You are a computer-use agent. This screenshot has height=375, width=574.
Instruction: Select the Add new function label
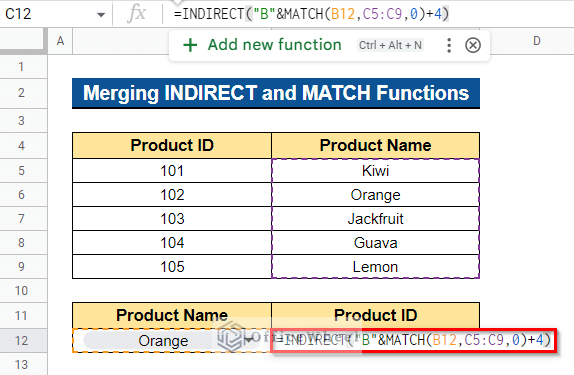[x=275, y=45]
